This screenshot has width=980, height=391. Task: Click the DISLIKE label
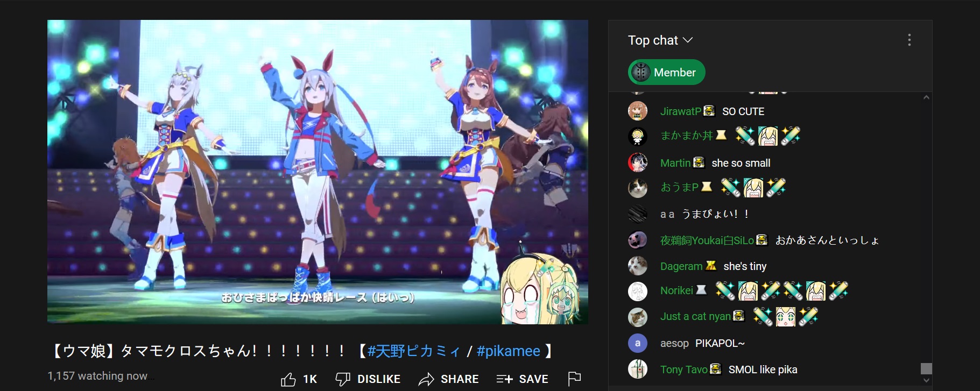[379, 379]
